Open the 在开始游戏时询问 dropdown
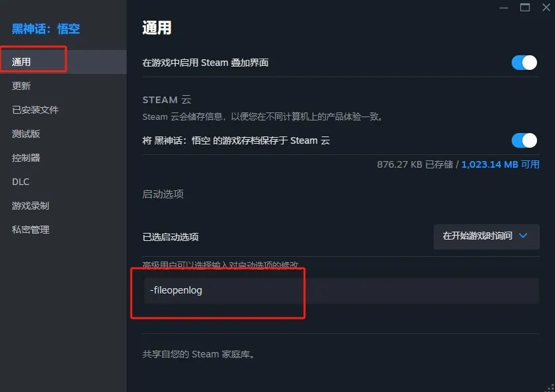555x392 pixels. coord(486,236)
